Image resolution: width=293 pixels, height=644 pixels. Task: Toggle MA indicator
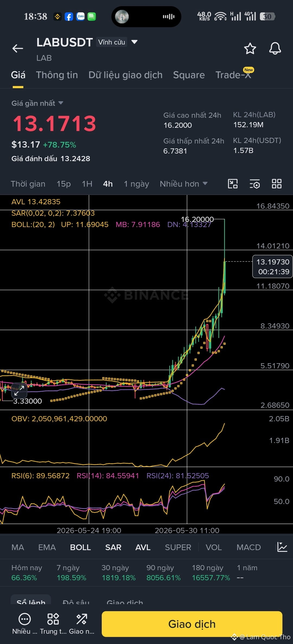pyautogui.click(x=18, y=547)
